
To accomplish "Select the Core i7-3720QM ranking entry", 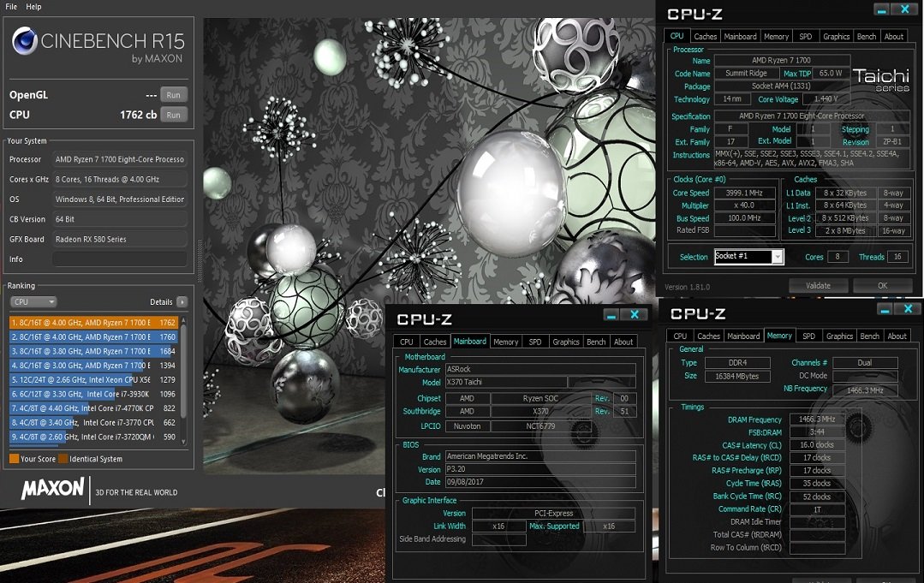I will [93, 437].
